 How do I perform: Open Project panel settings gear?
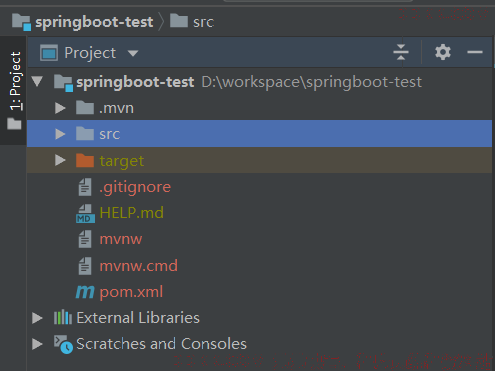pos(443,52)
